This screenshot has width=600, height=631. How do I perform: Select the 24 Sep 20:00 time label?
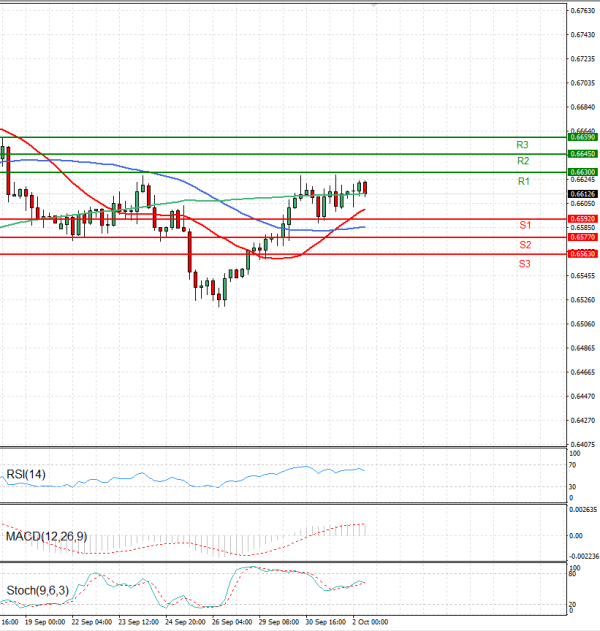click(x=186, y=622)
